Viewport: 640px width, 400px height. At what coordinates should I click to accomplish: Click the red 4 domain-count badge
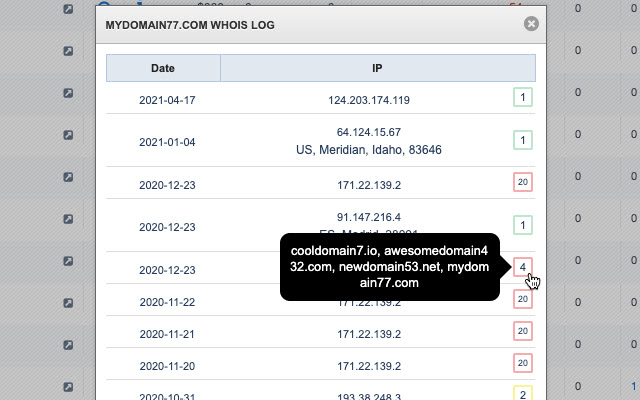click(523, 267)
